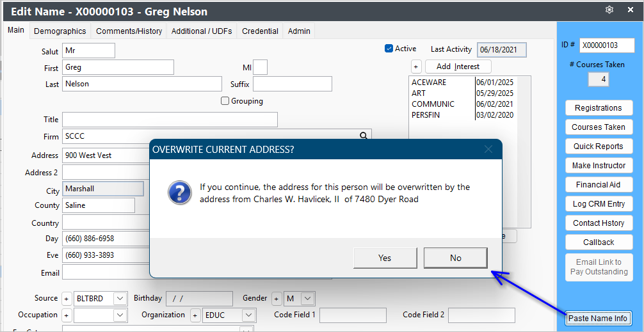
Task: Click No in the overwrite dialog
Action: point(456,258)
